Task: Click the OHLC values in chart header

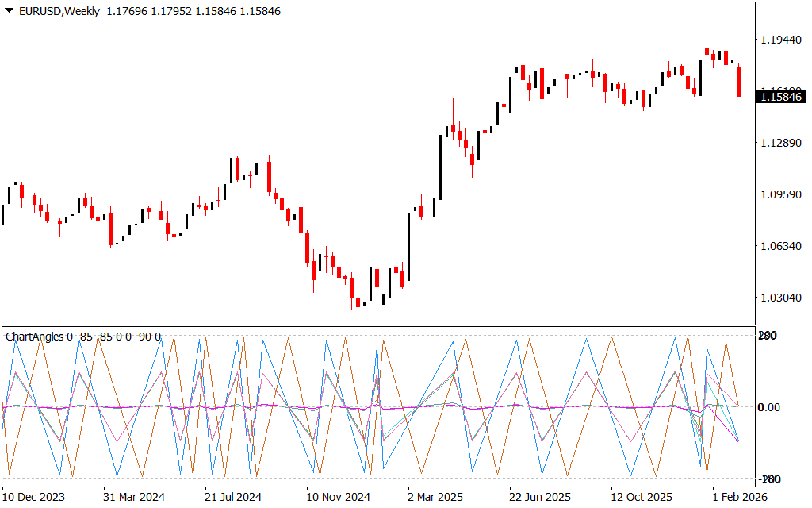Action: 193,11
